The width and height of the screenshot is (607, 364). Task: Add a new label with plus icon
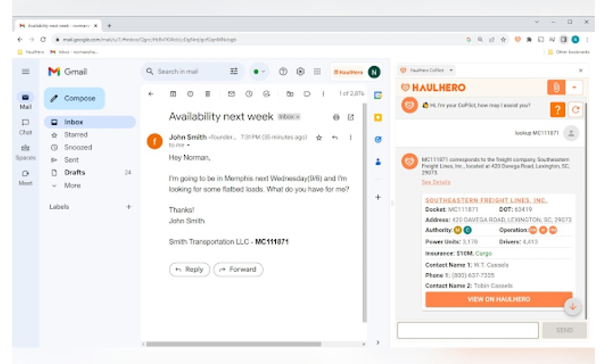[x=129, y=206]
